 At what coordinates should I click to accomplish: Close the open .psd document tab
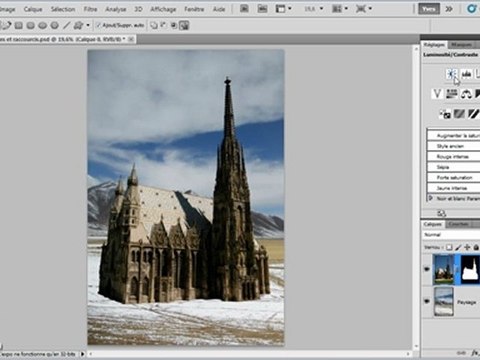tap(131, 39)
